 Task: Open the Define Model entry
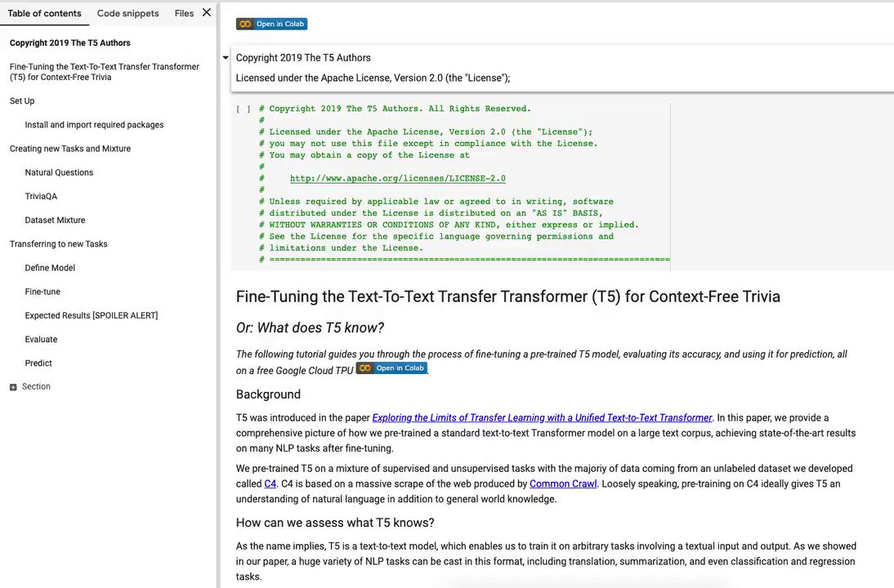click(x=50, y=268)
